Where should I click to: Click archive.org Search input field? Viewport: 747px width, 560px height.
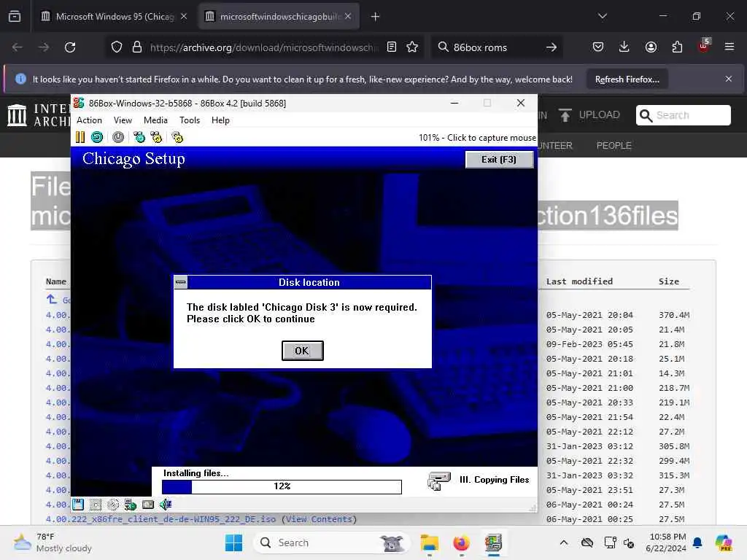pos(683,114)
